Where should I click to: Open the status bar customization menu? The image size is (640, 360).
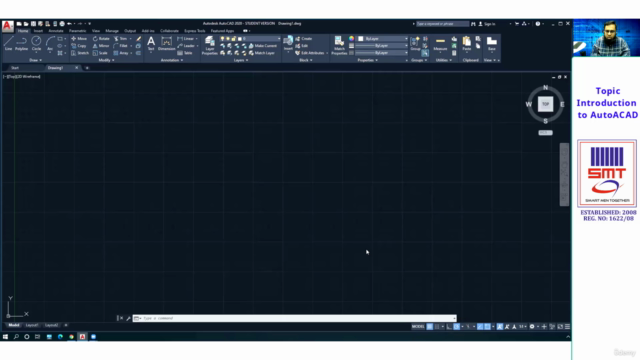click(x=567, y=327)
